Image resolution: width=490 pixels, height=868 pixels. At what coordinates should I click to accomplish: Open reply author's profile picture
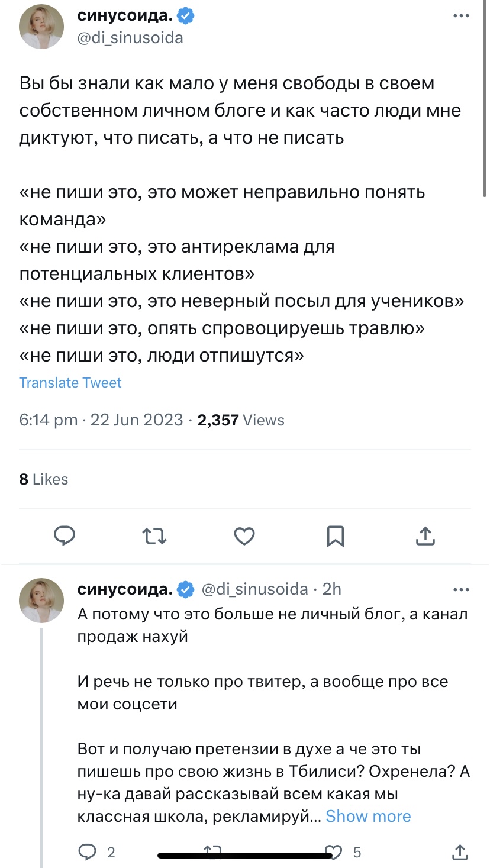pyautogui.click(x=41, y=599)
